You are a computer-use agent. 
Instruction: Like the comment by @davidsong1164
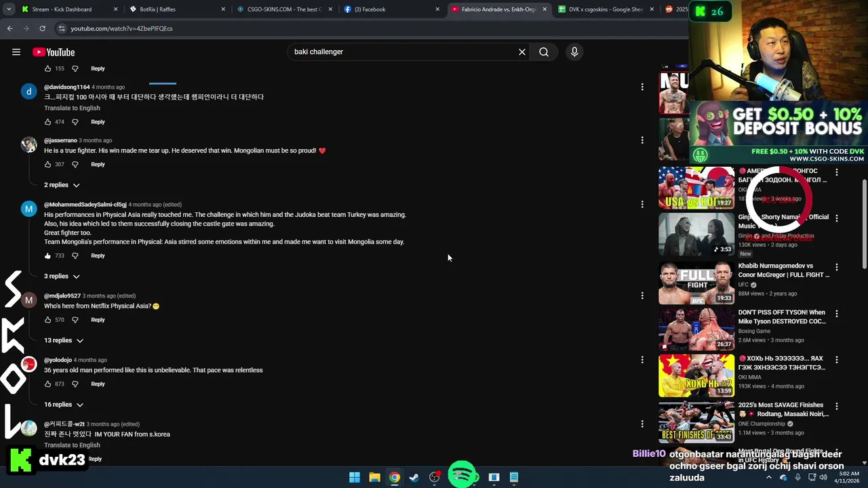(47, 122)
